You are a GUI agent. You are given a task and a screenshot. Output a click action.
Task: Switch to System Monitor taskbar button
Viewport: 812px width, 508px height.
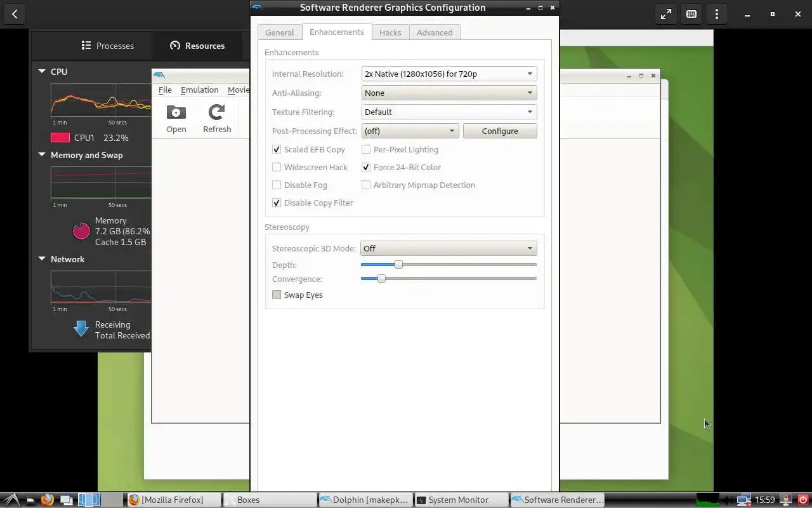coord(461,500)
